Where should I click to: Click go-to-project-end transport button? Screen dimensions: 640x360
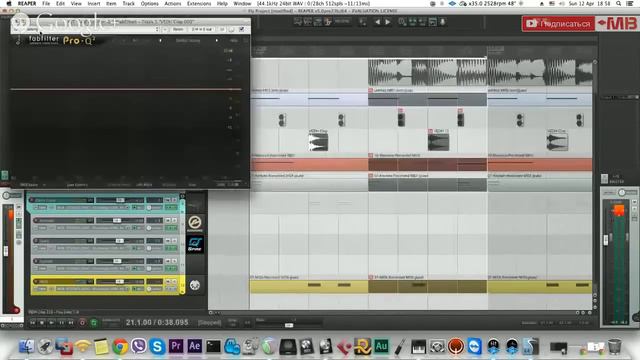click(x=71, y=322)
